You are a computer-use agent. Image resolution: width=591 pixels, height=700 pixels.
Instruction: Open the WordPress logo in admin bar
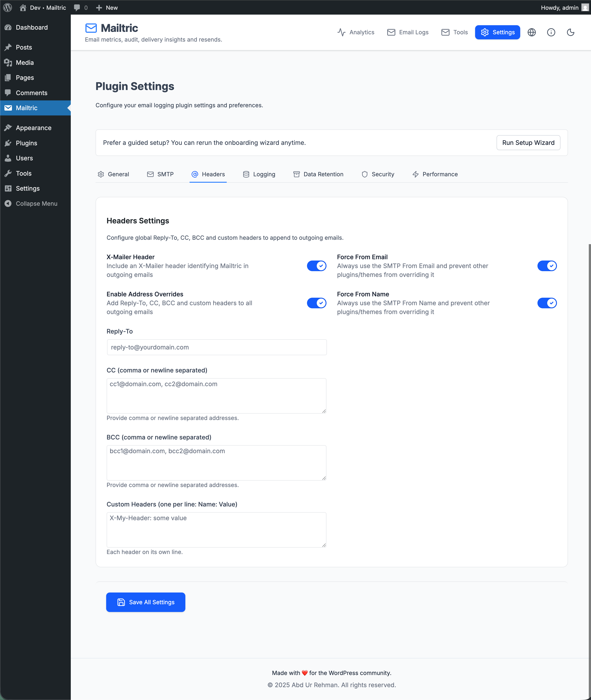pyautogui.click(x=7, y=7)
